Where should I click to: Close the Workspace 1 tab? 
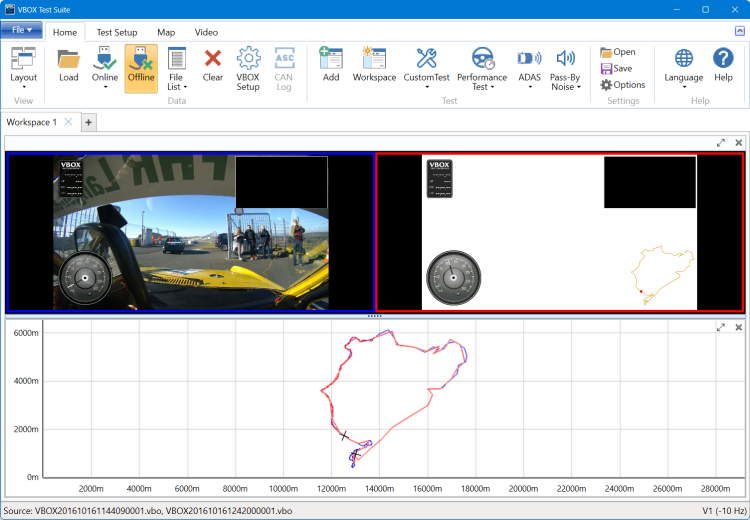(68, 122)
